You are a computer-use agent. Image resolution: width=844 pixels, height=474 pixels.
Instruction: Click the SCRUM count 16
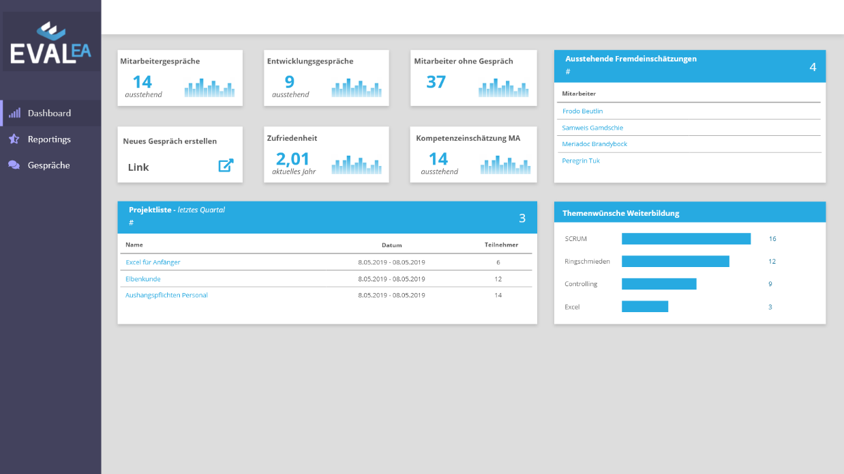coord(772,238)
